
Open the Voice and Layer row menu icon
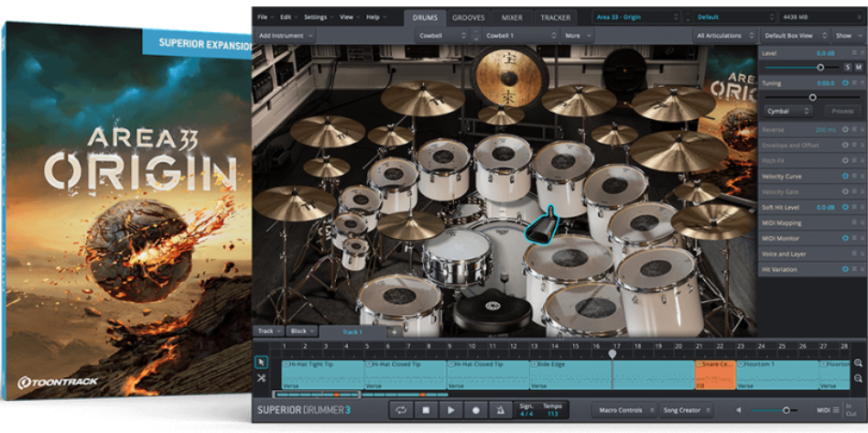[x=854, y=254]
